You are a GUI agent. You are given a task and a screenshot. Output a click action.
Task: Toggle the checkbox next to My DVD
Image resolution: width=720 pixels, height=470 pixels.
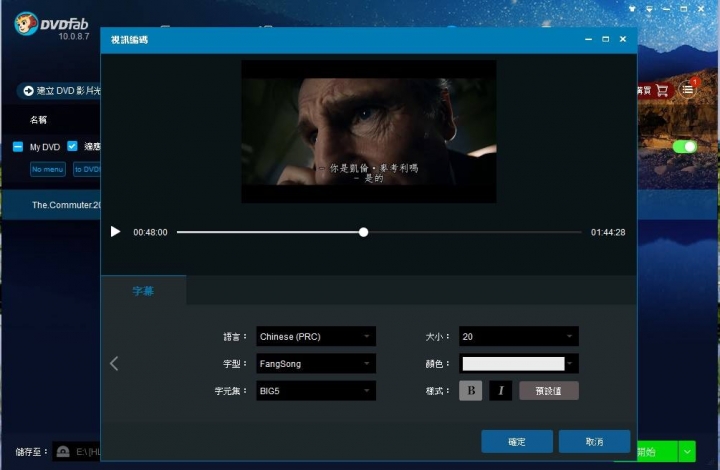(72, 146)
